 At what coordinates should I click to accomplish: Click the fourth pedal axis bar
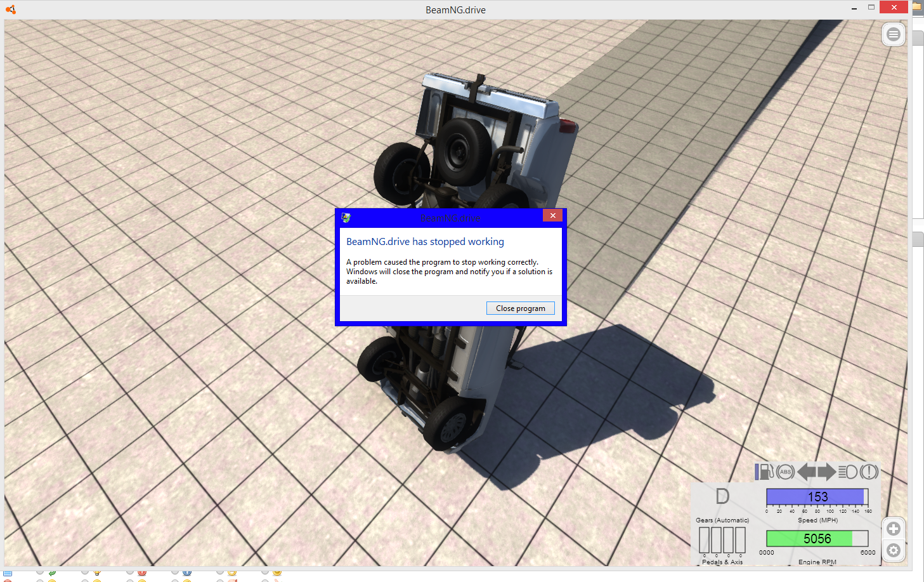(x=740, y=540)
